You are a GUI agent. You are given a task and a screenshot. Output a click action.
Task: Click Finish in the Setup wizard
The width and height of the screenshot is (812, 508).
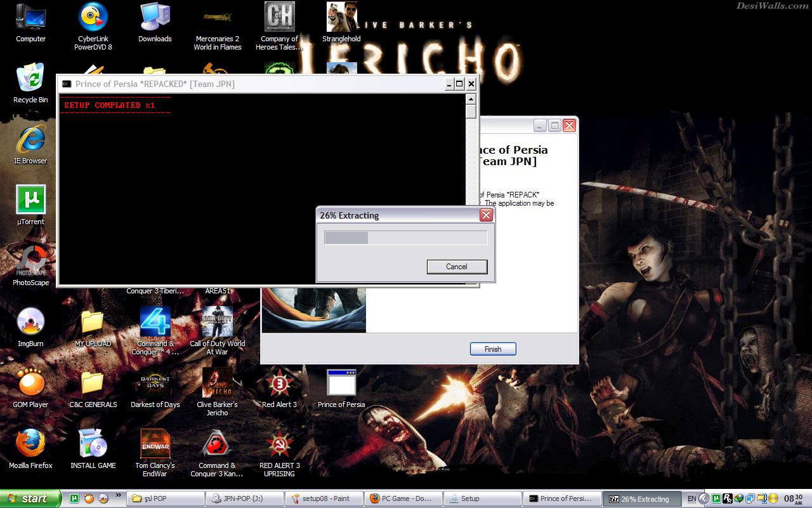pyautogui.click(x=493, y=349)
